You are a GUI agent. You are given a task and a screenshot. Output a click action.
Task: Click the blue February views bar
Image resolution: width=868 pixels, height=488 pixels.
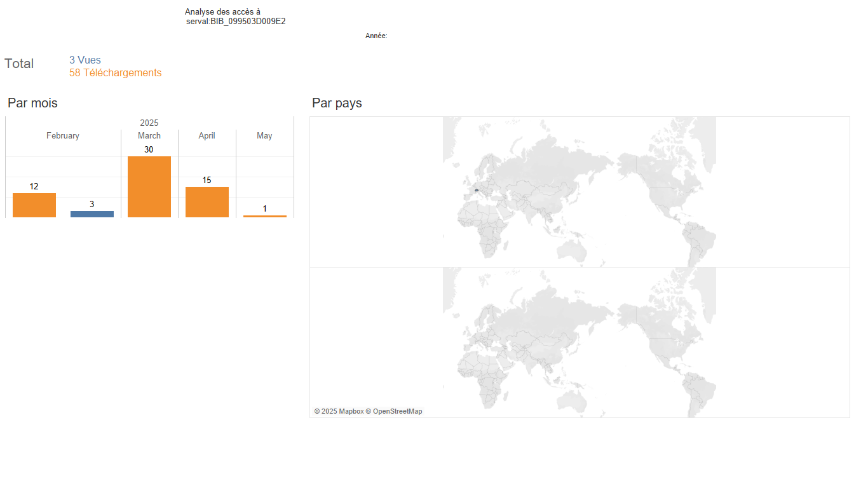tap(92, 214)
